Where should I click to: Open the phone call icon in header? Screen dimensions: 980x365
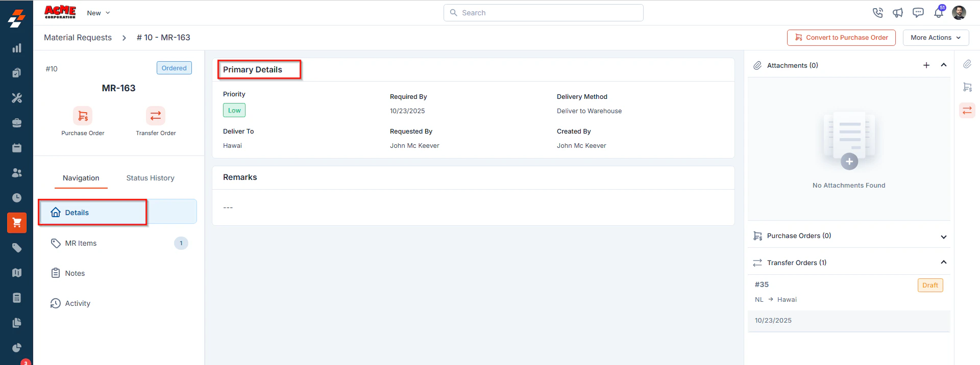(877, 13)
